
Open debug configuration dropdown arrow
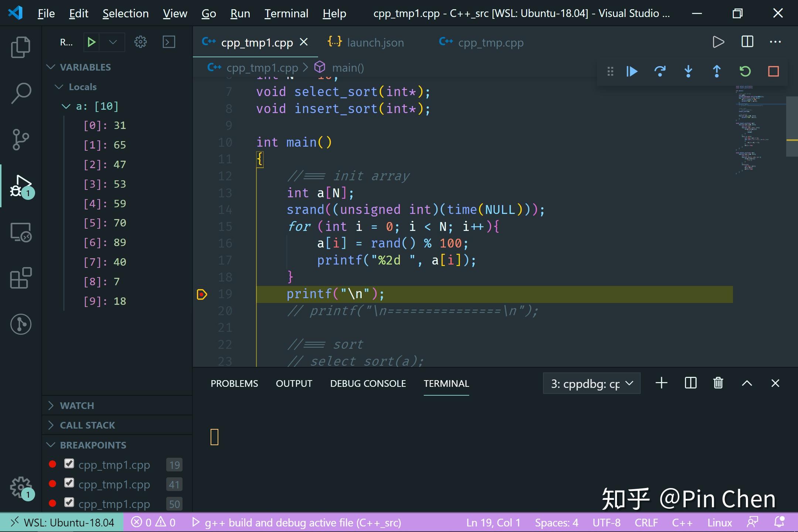pyautogui.click(x=113, y=42)
